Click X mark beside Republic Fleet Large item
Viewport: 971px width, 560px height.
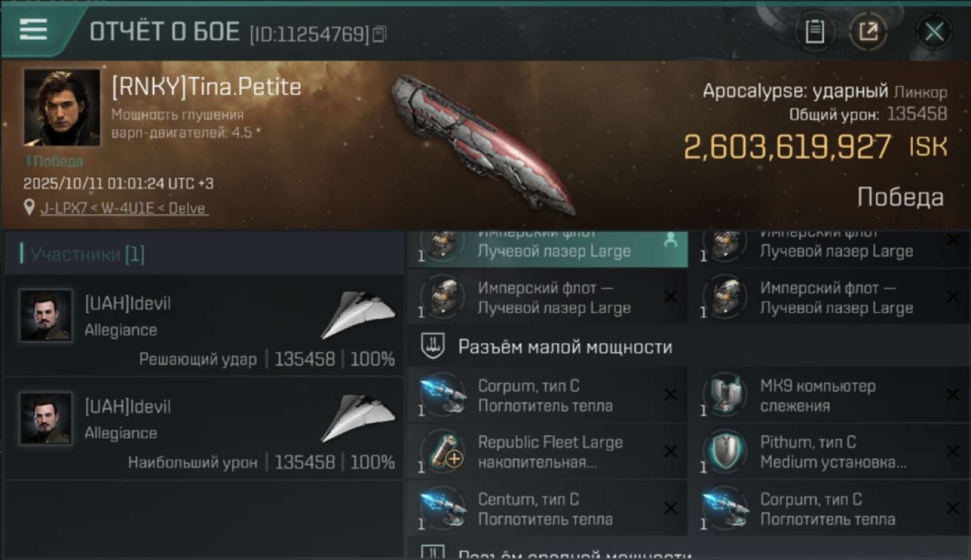point(671,451)
